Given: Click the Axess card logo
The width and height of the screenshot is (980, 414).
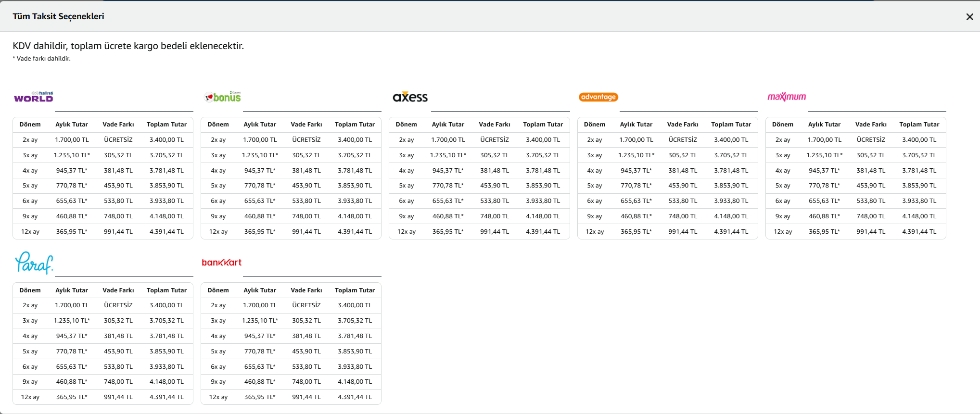Looking at the screenshot, I should click(x=410, y=97).
